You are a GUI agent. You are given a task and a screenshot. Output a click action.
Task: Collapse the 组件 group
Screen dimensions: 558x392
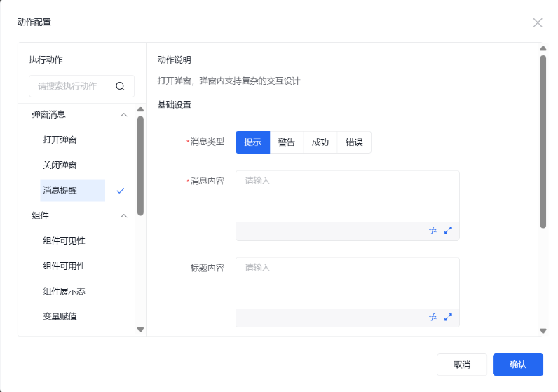124,216
